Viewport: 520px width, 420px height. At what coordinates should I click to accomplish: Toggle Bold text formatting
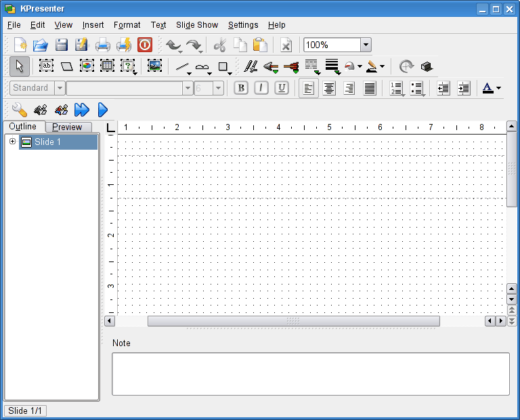241,88
